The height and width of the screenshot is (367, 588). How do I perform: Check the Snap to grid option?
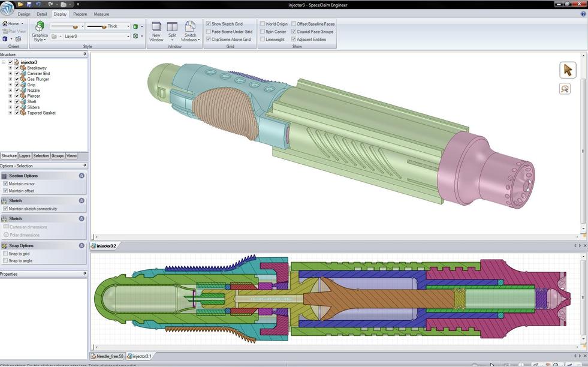(x=5, y=254)
